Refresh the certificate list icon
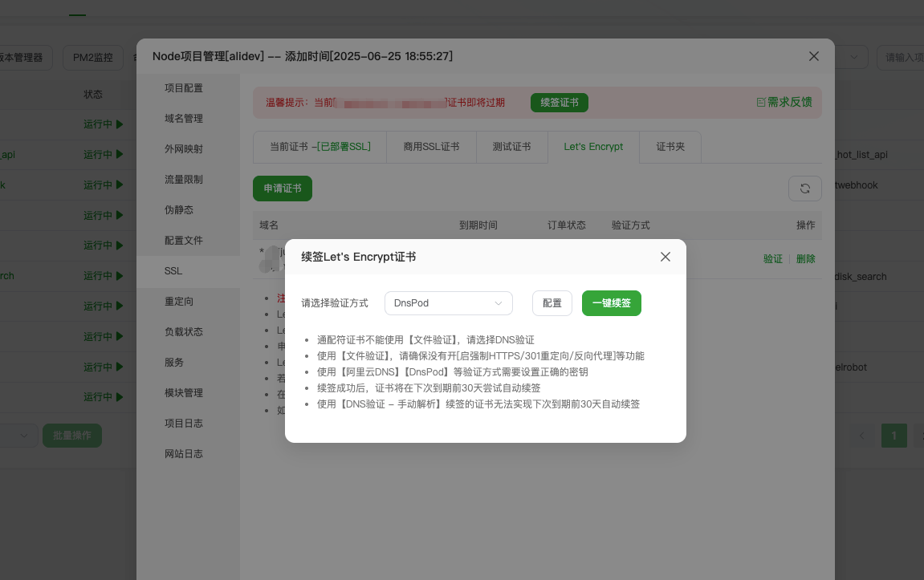Screen dimensions: 924x580 805,189
